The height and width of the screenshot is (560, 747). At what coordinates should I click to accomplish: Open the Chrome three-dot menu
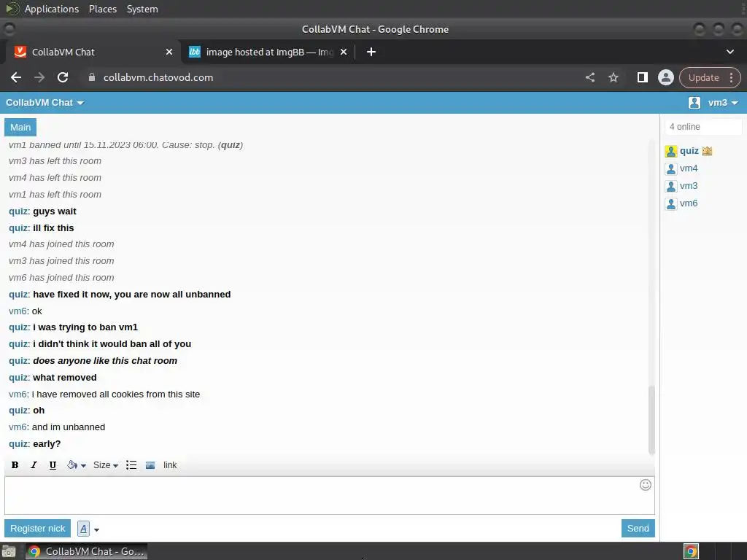coord(731,77)
